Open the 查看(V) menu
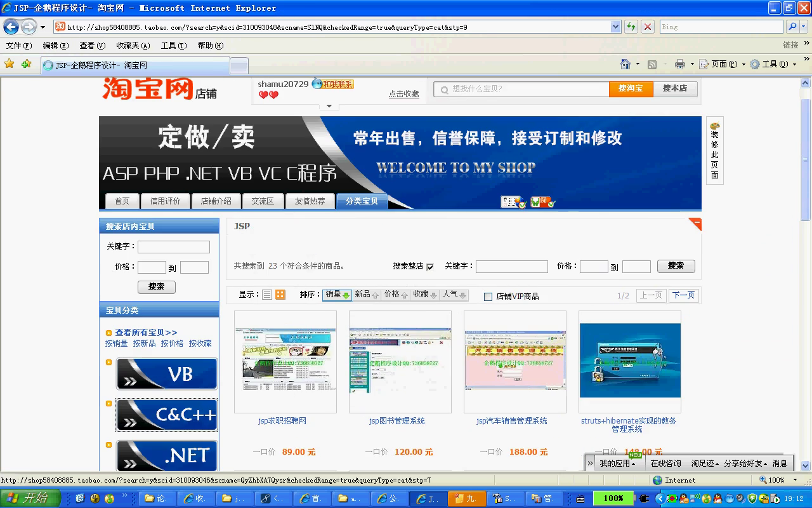The image size is (812, 508). pos(92,46)
